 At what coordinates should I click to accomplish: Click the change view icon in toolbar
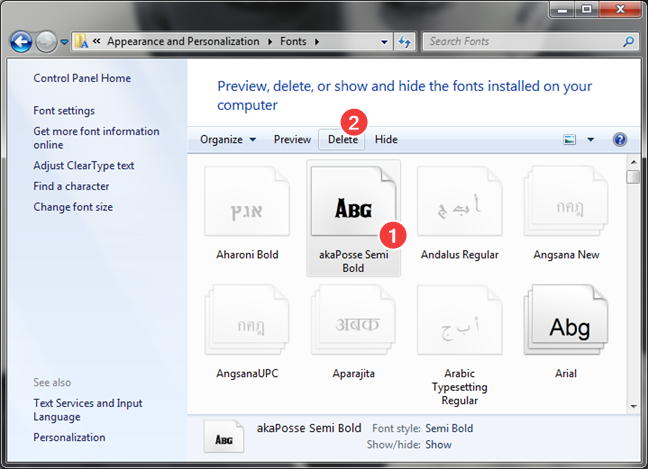(x=569, y=140)
